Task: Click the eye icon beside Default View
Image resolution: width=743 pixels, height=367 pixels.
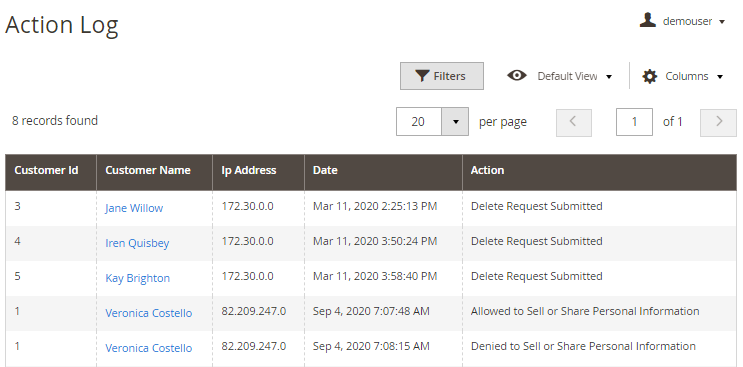Action: point(516,75)
